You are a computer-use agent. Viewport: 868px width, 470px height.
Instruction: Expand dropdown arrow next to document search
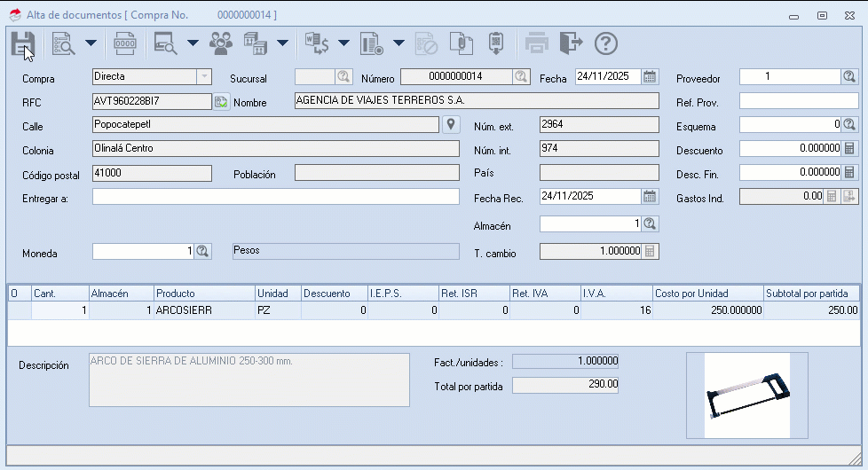pos(91,43)
